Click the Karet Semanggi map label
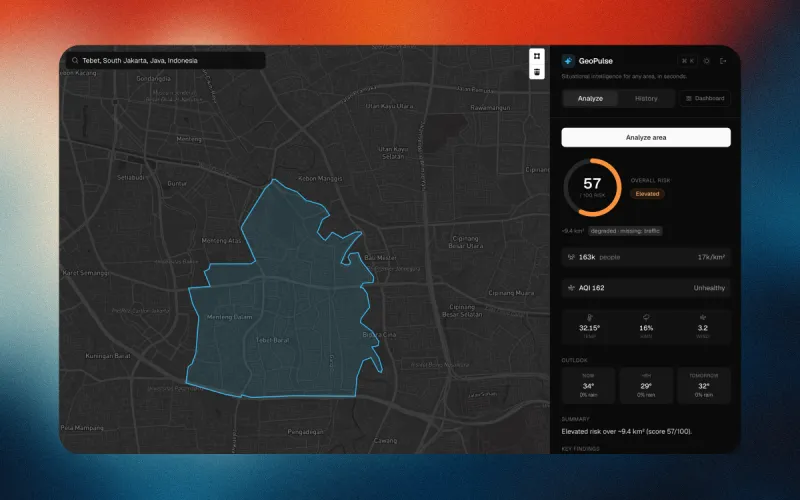Screen dimensions: 800x500 click(x=86, y=273)
